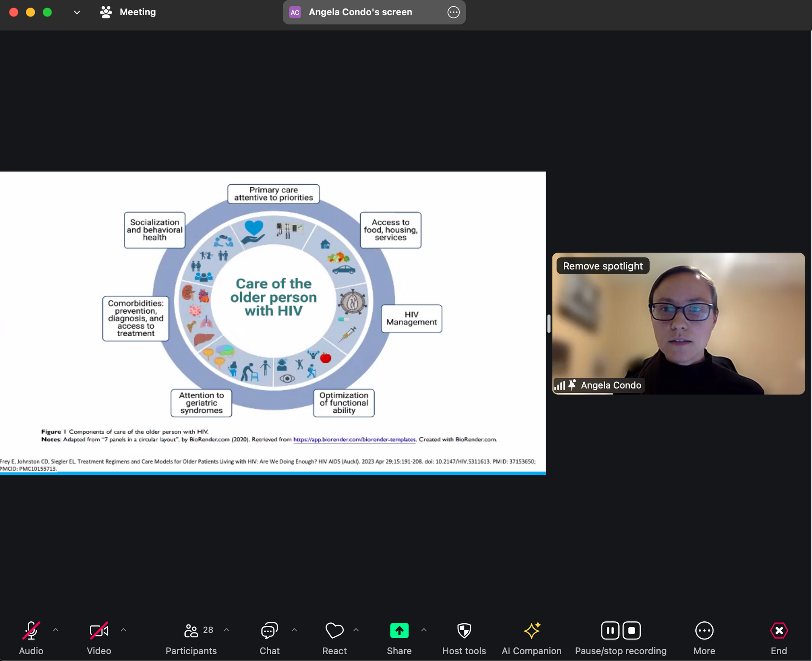Expand audio options chevron
The width and height of the screenshot is (812, 661).
pos(55,630)
